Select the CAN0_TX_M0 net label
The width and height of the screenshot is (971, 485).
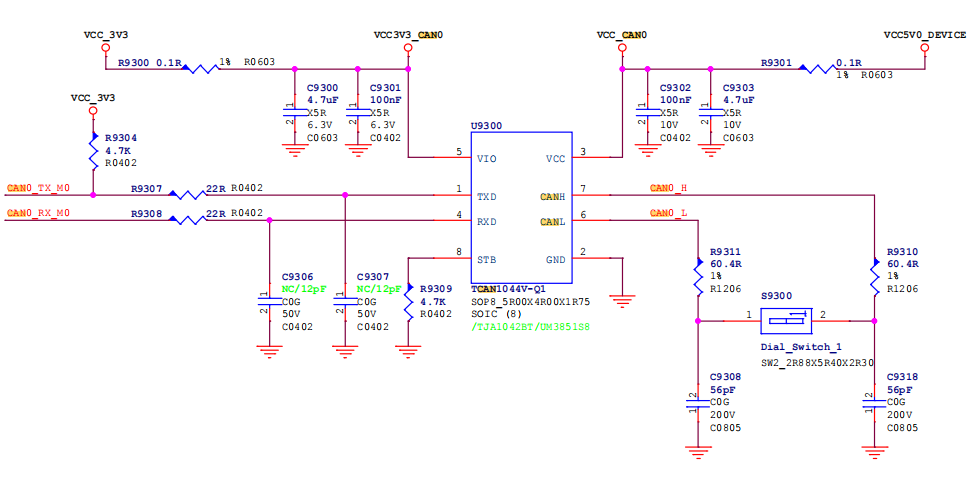click(x=38, y=188)
